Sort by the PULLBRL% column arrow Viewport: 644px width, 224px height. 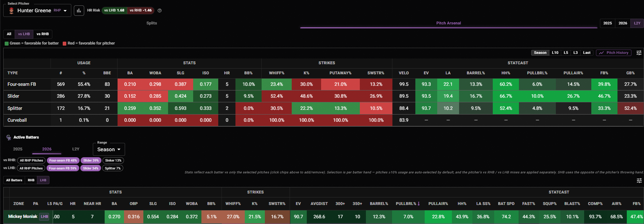(419, 204)
